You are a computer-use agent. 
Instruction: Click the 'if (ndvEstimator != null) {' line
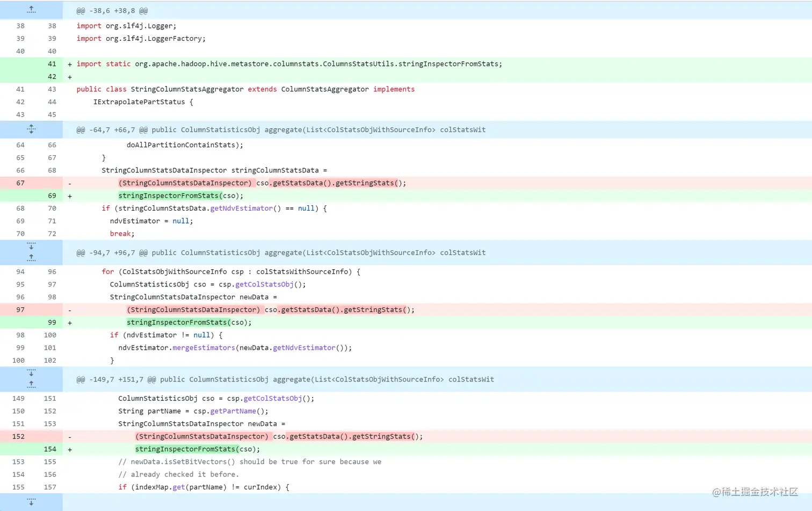166,335
